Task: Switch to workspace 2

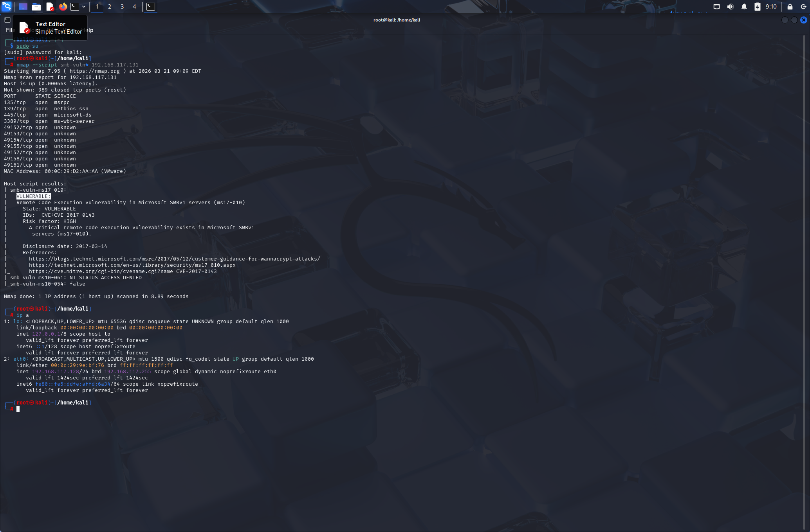Action: pyautogui.click(x=110, y=7)
